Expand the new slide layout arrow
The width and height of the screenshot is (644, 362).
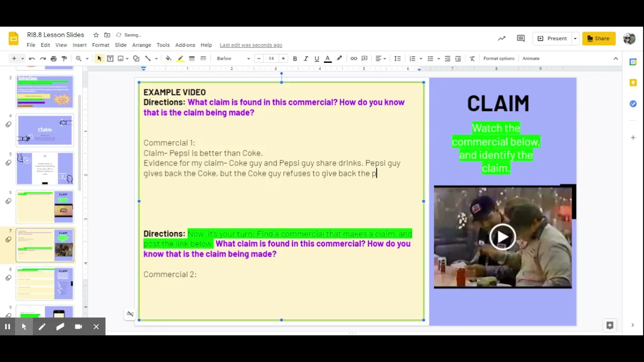click(x=22, y=59)
